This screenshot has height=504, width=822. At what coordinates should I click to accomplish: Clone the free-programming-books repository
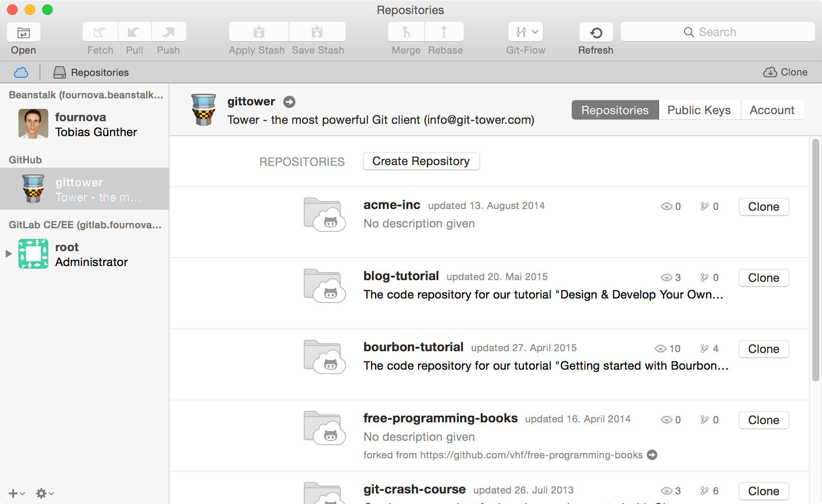[x=764, y=420]
